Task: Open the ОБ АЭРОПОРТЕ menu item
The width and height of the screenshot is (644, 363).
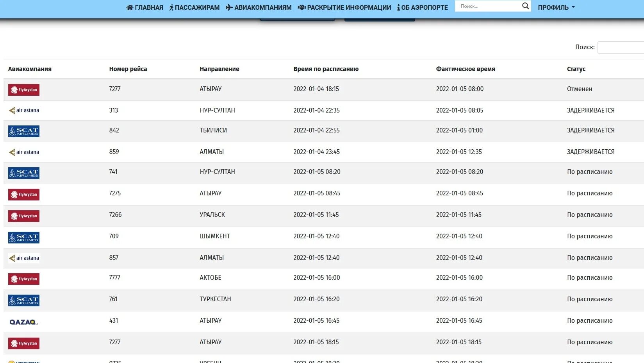Action: [423, 7]
